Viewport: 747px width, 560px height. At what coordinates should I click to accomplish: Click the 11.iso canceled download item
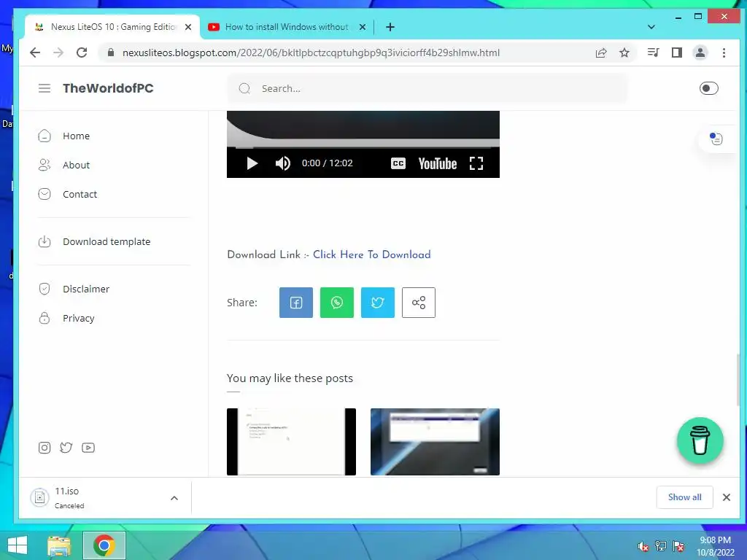(96, 497)
